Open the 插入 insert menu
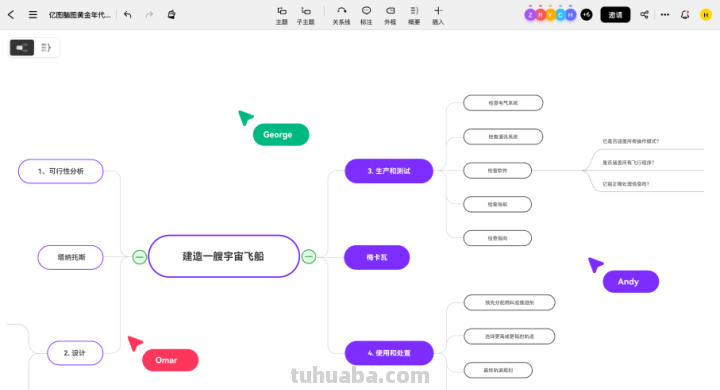Image resolution: width=720 pixels, height=390 pixels. point(438,16)
